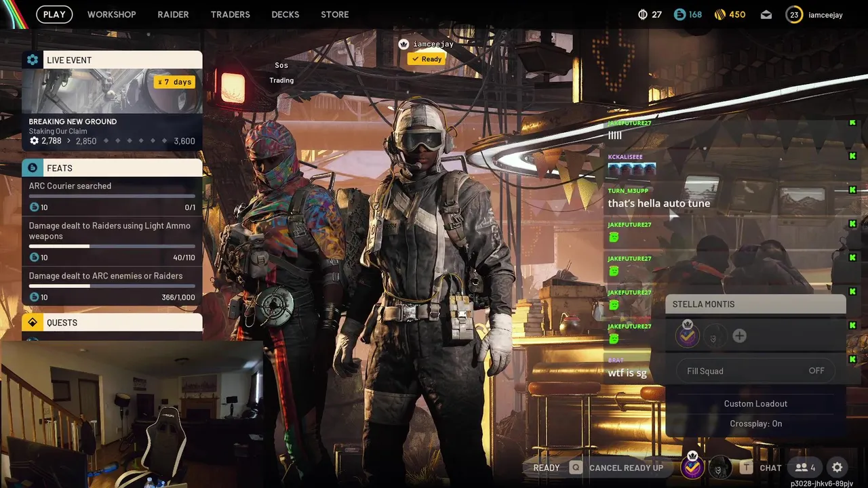Image resolution: width=868 pixels, height=488 pixels.
Task: Click the 366/1,000 feat progress bar
Action: pyautogui.click(x=112, y=286)
